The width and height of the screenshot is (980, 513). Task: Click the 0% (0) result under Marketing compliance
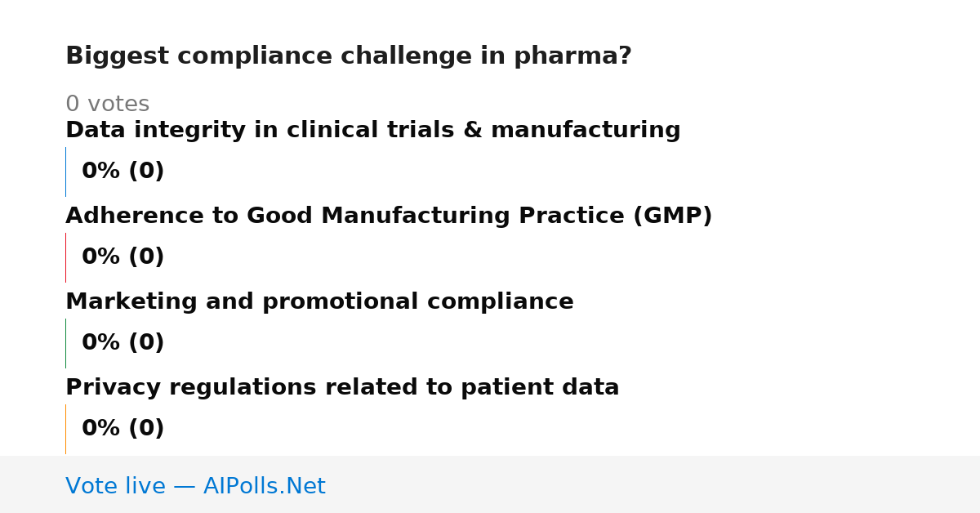pyautogui.click(x=123, y=343)
